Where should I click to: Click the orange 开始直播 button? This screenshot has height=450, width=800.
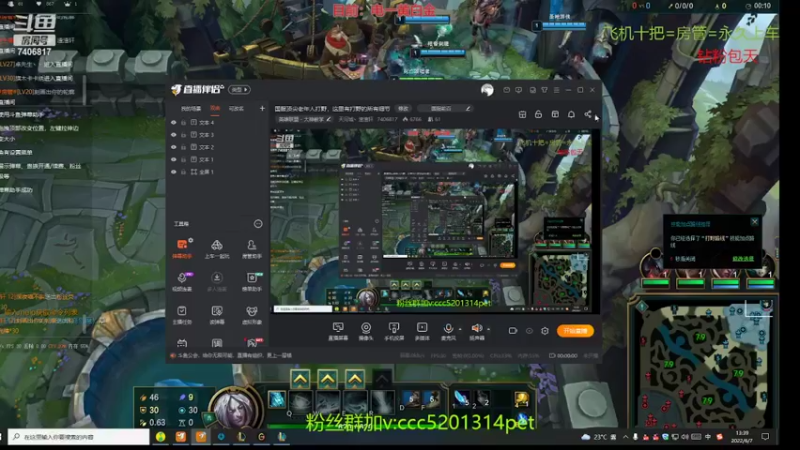575,331
